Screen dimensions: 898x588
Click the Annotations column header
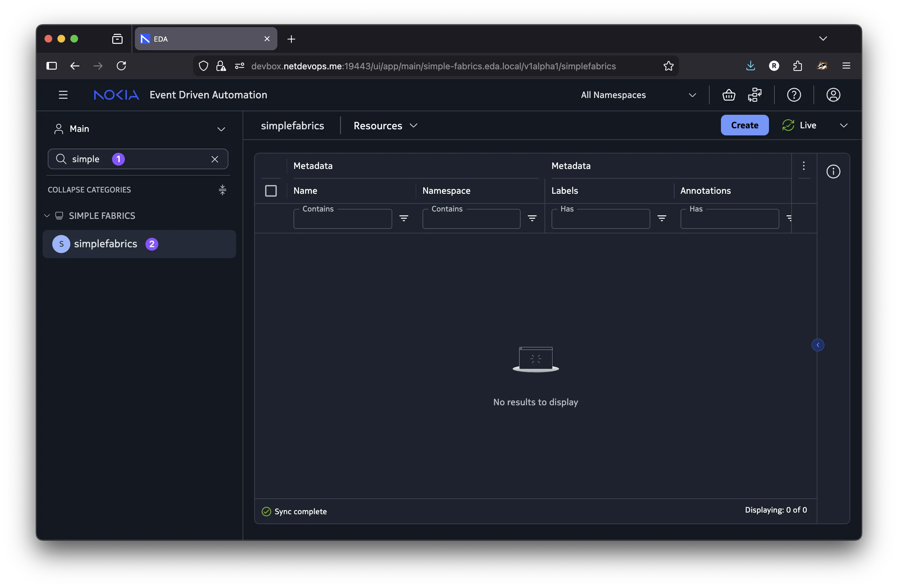tap(705, 191)
